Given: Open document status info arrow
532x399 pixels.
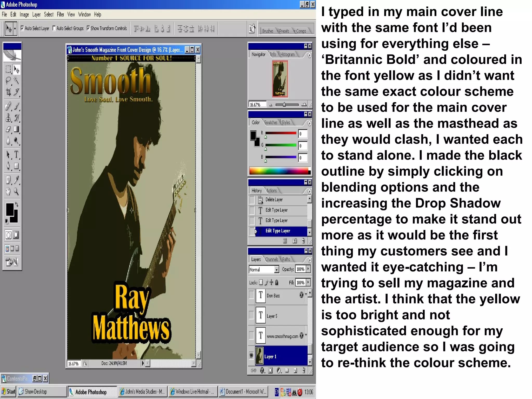Looking at the screenshot, I should point(143,363).
